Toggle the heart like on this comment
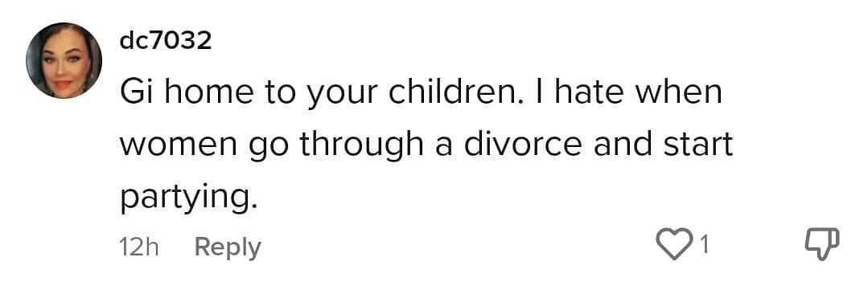 coord(675,244)
